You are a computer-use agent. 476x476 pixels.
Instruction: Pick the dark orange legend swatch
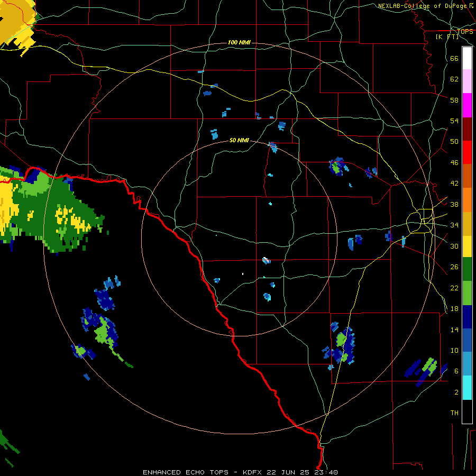point(467,176)
